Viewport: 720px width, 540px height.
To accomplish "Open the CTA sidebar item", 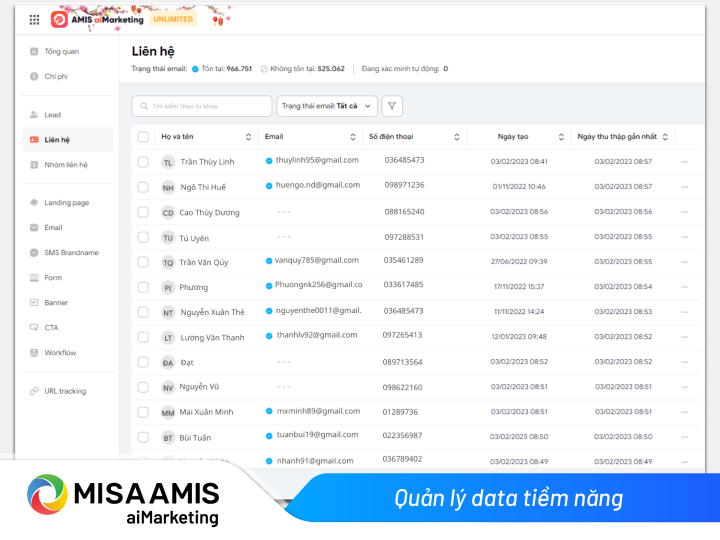I will [x=67, y=328].
